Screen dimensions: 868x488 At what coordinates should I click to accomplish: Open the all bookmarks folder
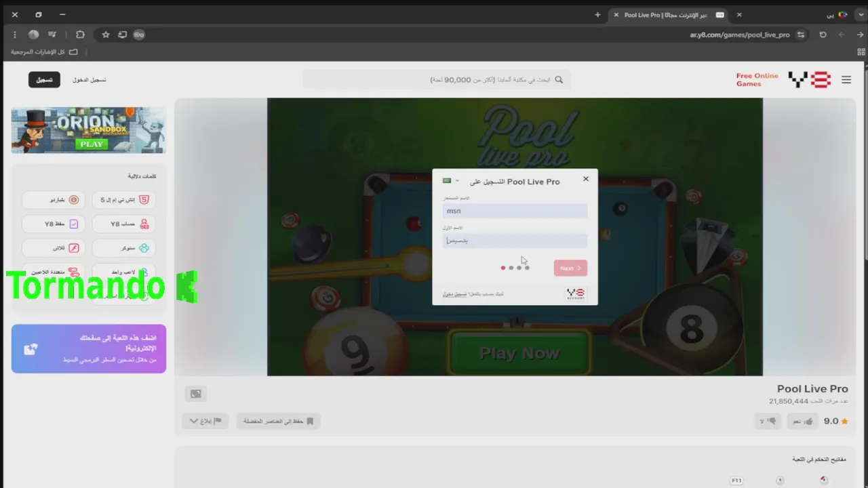(x=44, y=52)
